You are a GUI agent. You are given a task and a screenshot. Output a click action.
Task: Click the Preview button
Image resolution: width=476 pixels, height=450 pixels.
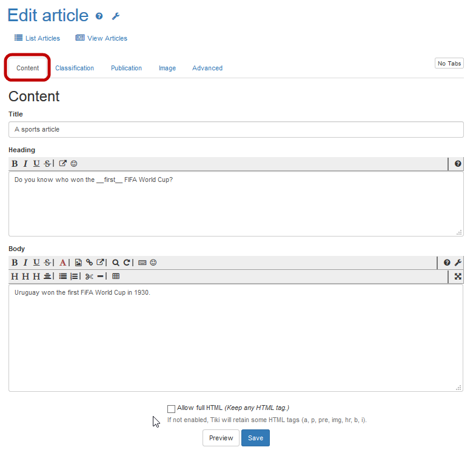click(x=221, y=438)
